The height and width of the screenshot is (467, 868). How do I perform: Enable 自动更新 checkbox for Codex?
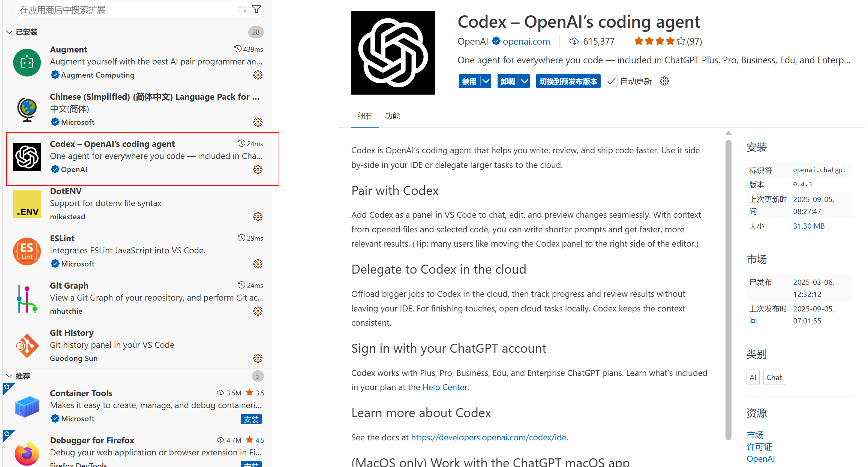tap(611, 81)
